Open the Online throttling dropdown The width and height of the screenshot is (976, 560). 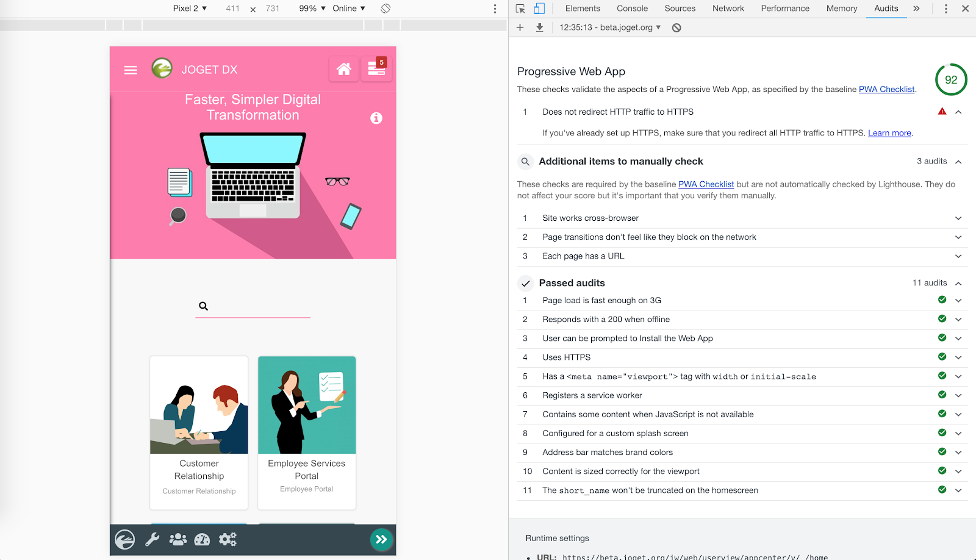[349, 9]
